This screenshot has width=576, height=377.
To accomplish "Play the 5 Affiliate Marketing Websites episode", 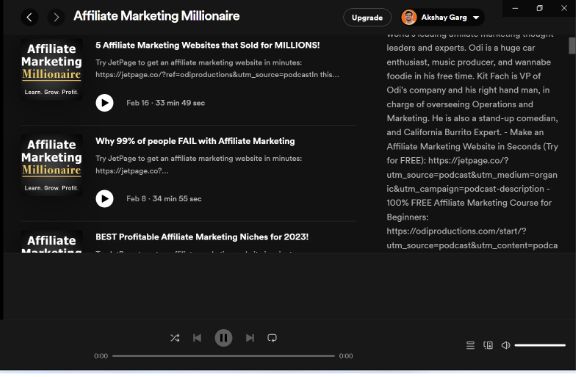I will (x=105, y=103).
